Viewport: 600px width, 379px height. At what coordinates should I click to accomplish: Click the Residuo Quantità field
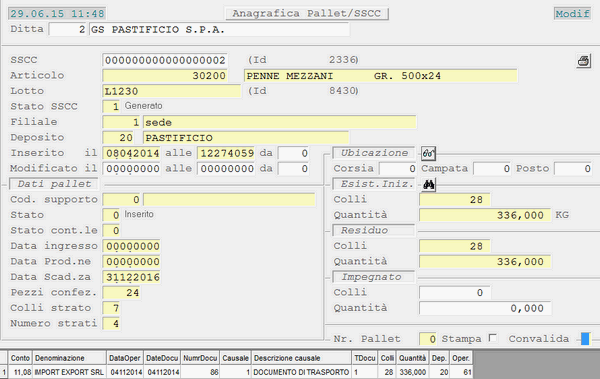(485, 261)
